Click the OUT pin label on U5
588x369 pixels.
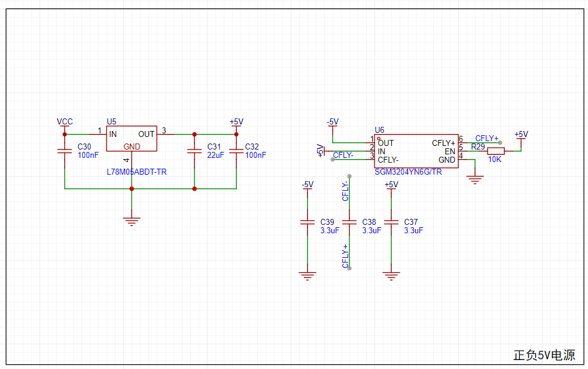click(x=146, y=134)
